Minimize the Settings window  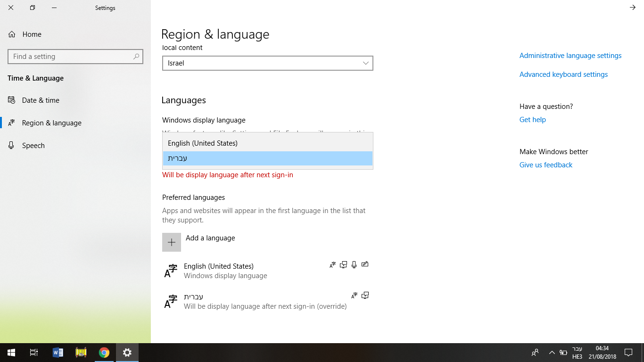click(x=54, y=8)
